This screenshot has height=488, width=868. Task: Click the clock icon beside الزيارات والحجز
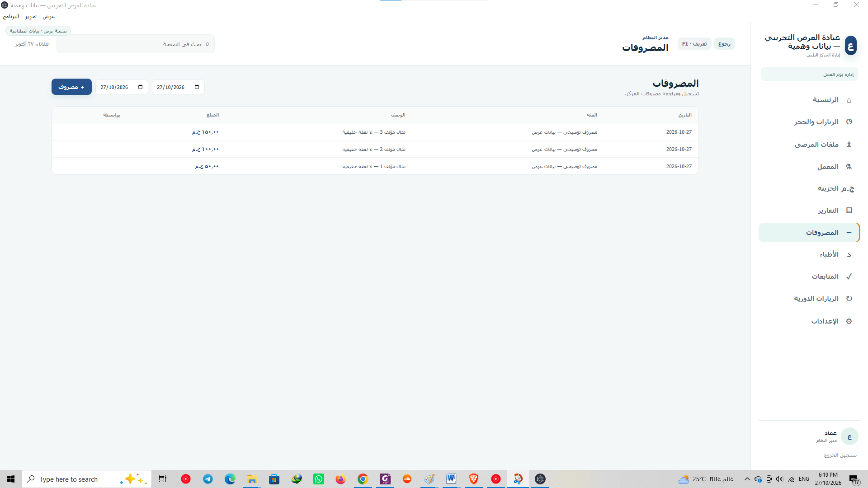[849, 122]
